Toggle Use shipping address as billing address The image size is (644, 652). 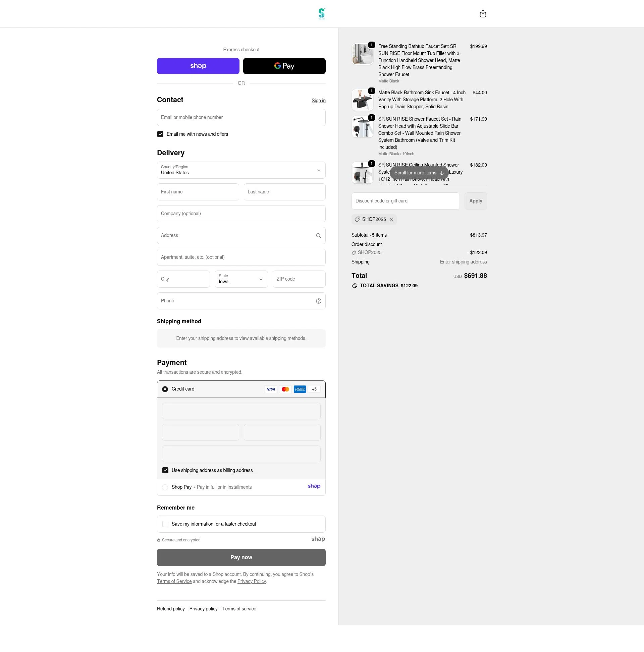click(165, 470)
